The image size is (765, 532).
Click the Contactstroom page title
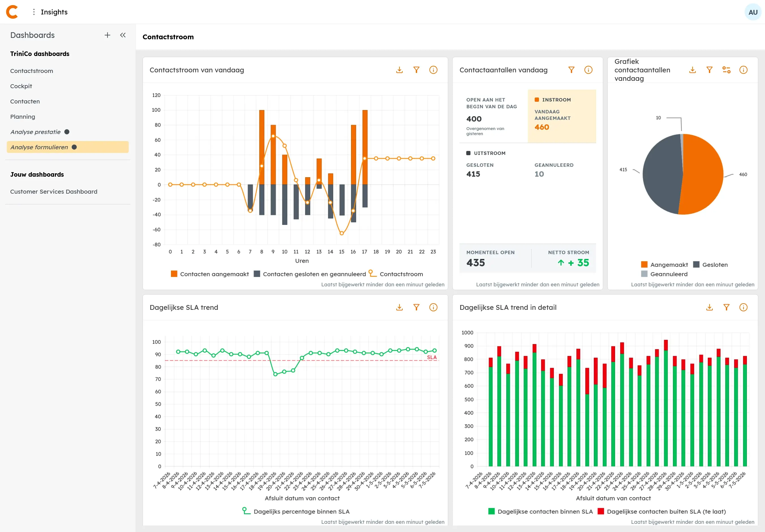coord(168,37)
